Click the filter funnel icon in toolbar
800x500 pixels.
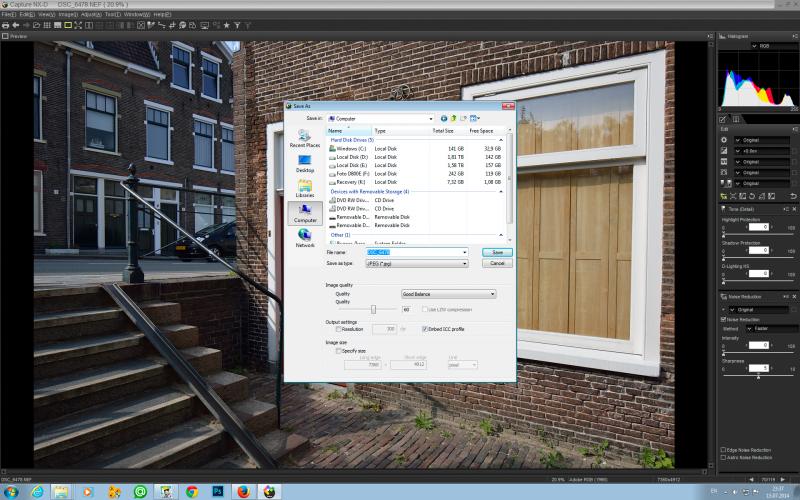point(237,25)
